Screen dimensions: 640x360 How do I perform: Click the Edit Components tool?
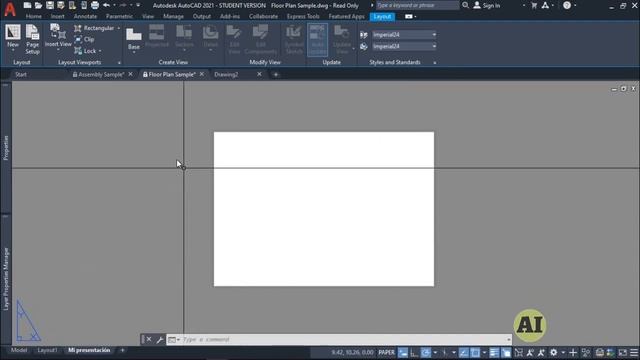point(261,40)
